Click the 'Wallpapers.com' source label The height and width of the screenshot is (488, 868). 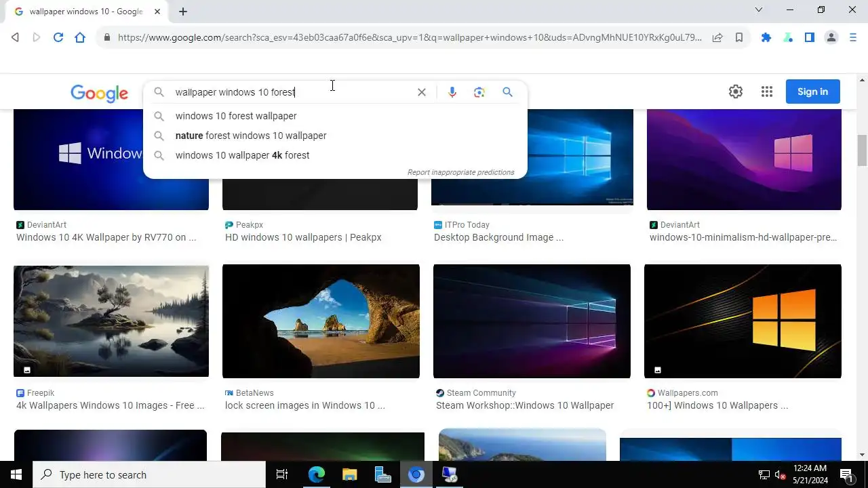pos(688,393)
